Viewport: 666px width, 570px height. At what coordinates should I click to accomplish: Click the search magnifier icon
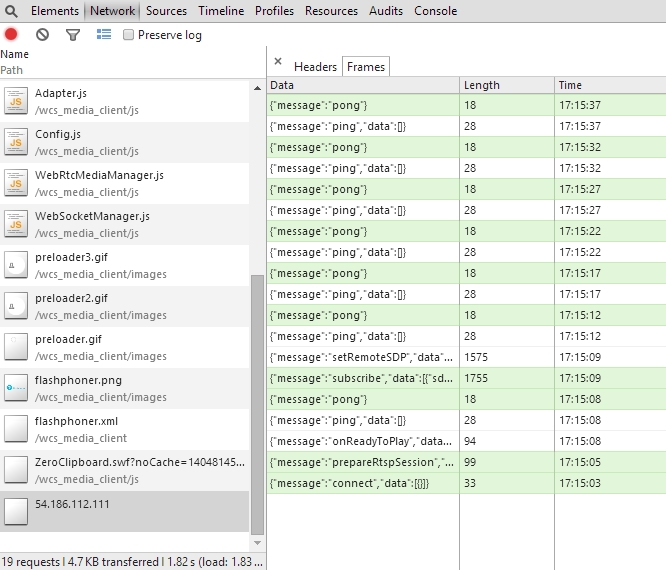[x=11, y=11]
